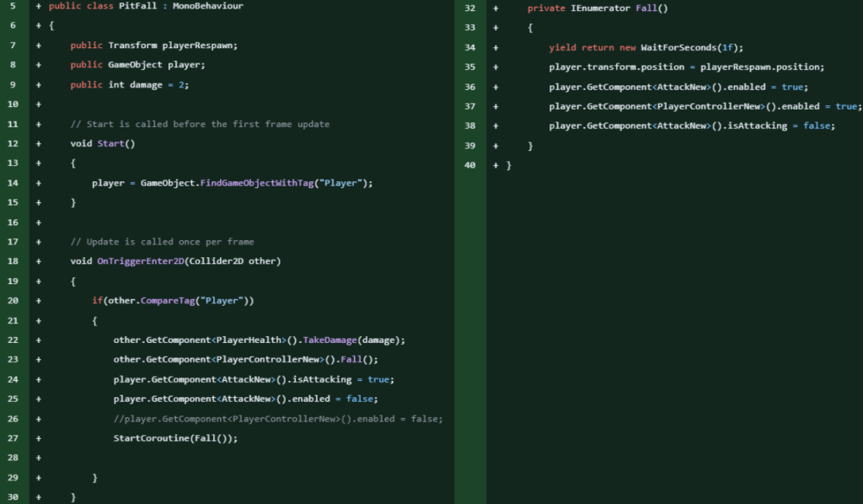Click FindGameObjectWithTag call

click(256, 183)
